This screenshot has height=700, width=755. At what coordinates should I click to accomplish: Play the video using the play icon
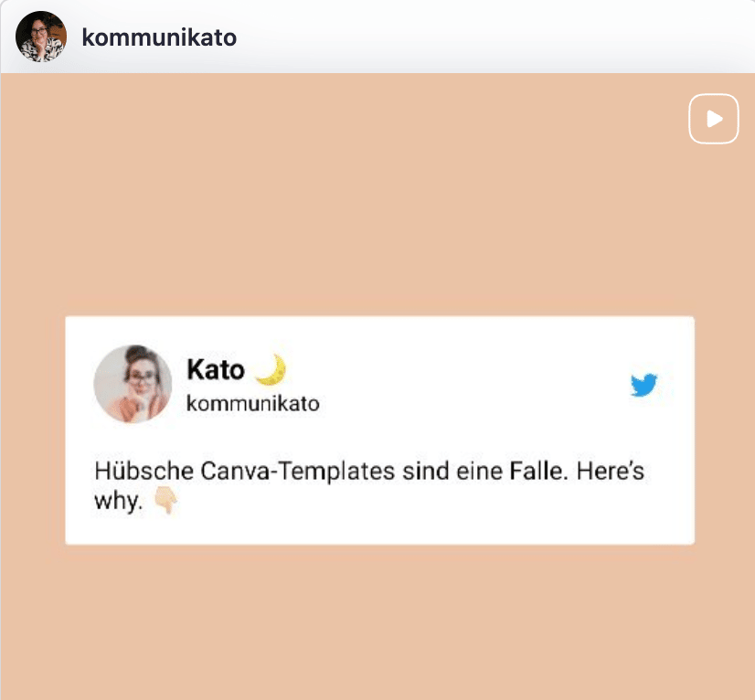coord(714,119)
